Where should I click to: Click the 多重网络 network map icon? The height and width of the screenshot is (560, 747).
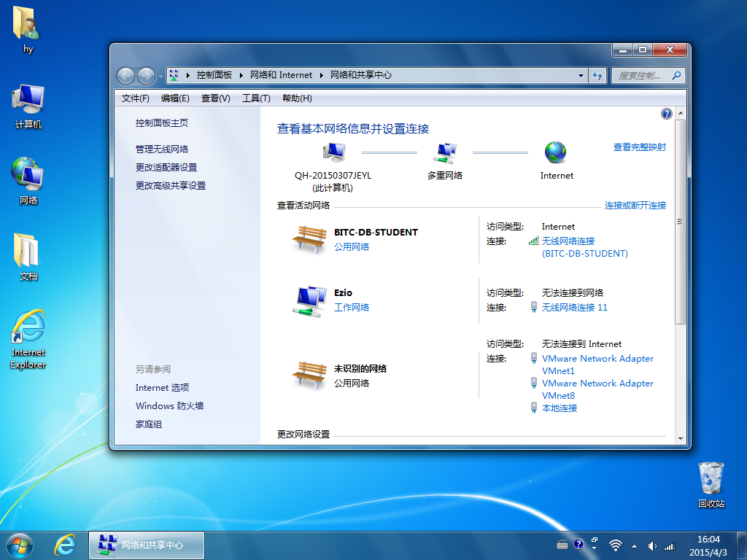[445, 153]
